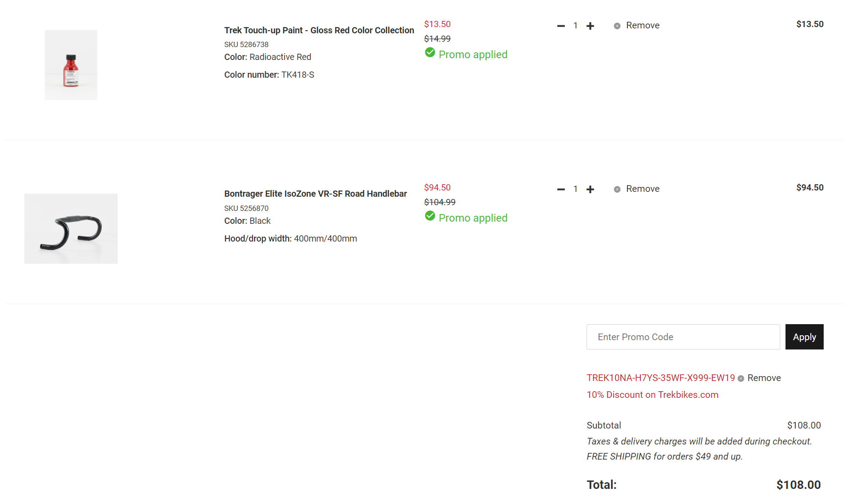Click the 10% Discount on Trekbikes.com text

point(652,395)
